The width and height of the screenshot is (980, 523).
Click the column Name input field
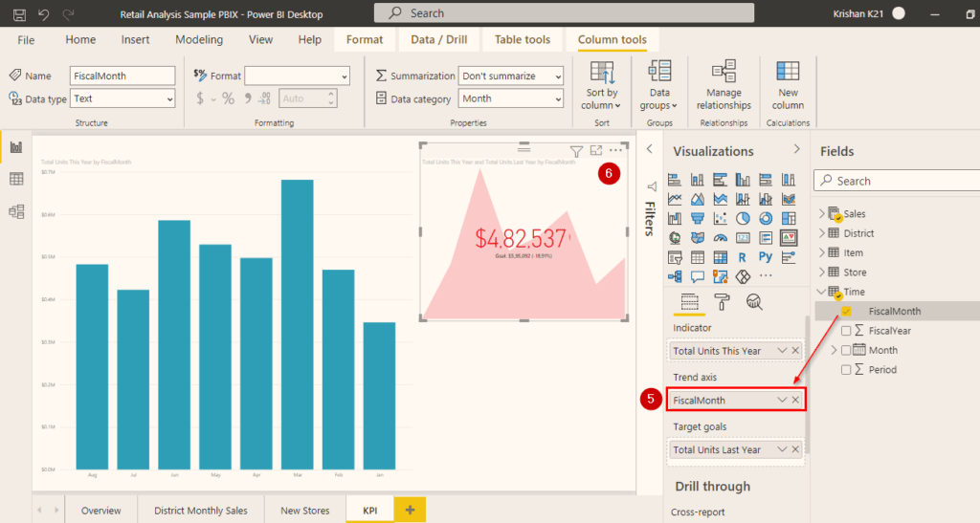122,76
